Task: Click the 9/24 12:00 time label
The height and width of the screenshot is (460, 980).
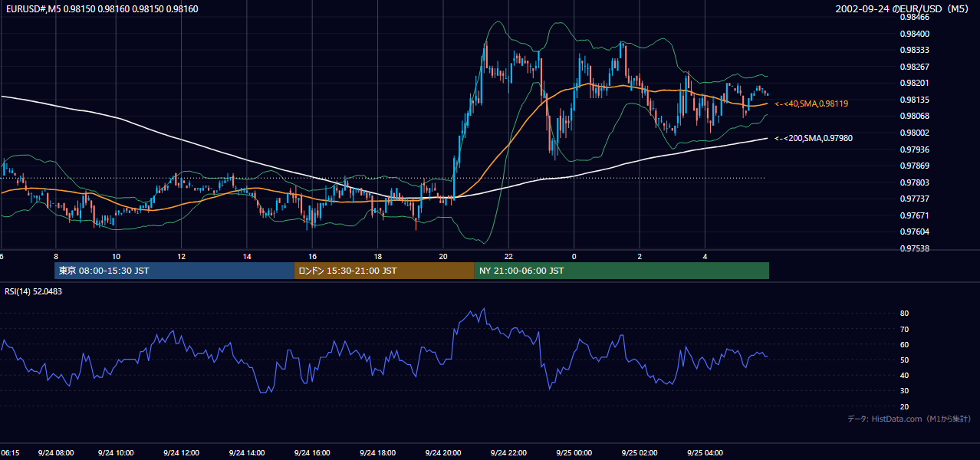Action: tap(182, 453)
